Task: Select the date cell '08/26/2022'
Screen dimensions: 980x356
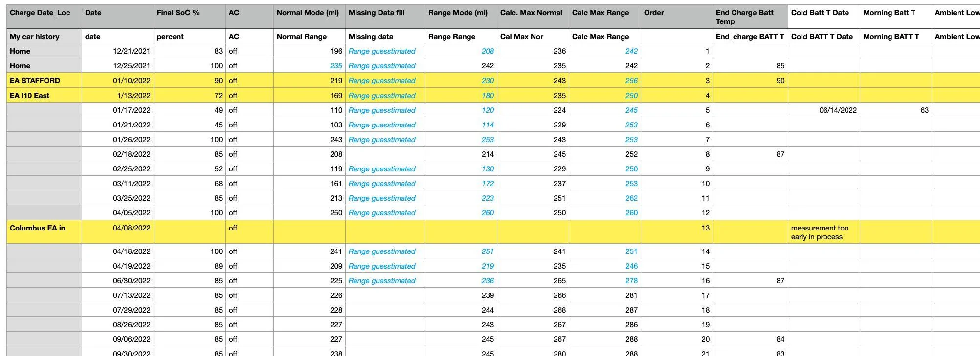Action: point(117,324)
